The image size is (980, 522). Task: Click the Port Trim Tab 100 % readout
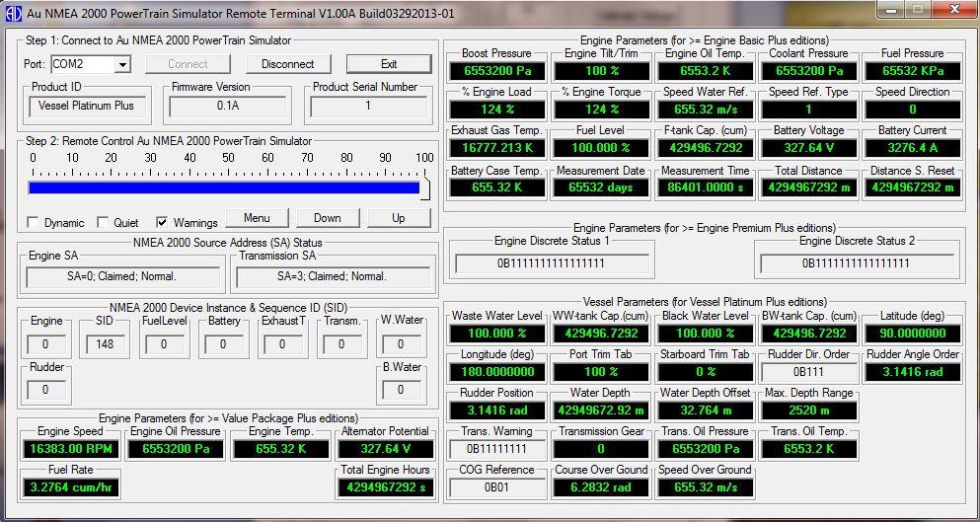600,372
